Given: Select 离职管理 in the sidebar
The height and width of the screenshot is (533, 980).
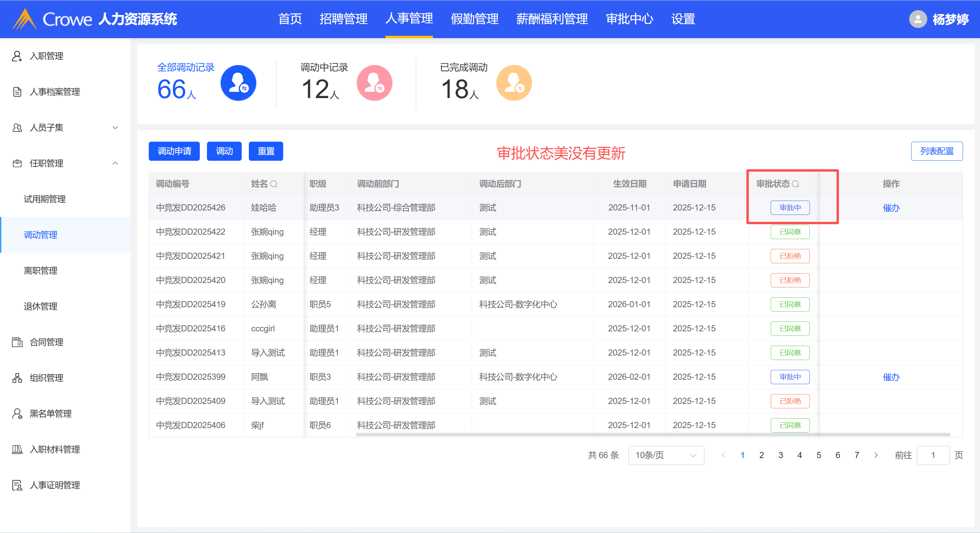Looking at the screenshot, I should [x=40, y=271].
